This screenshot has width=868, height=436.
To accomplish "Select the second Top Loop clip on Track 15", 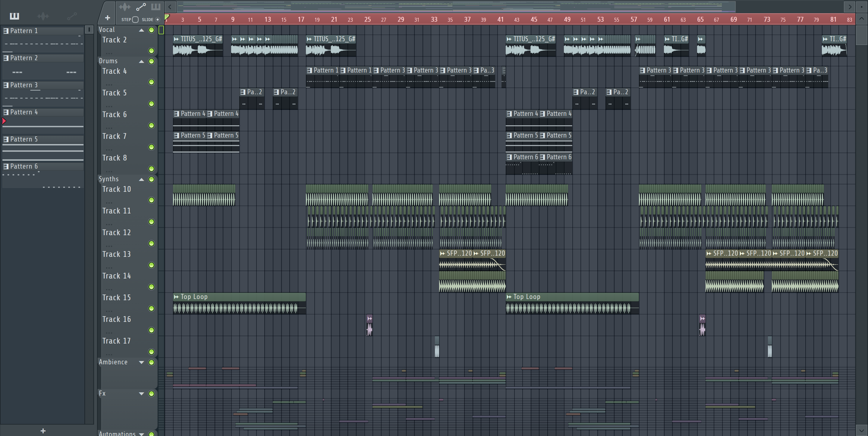I will point(572,304).
